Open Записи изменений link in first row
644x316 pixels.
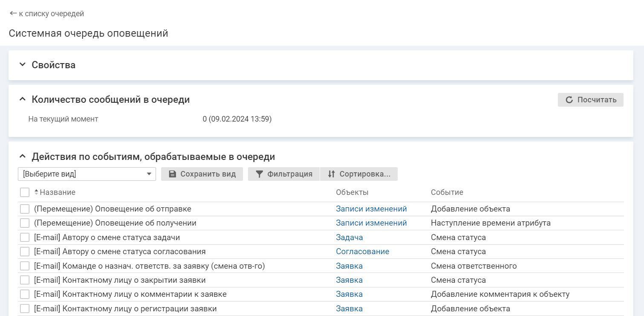point(371,209)
